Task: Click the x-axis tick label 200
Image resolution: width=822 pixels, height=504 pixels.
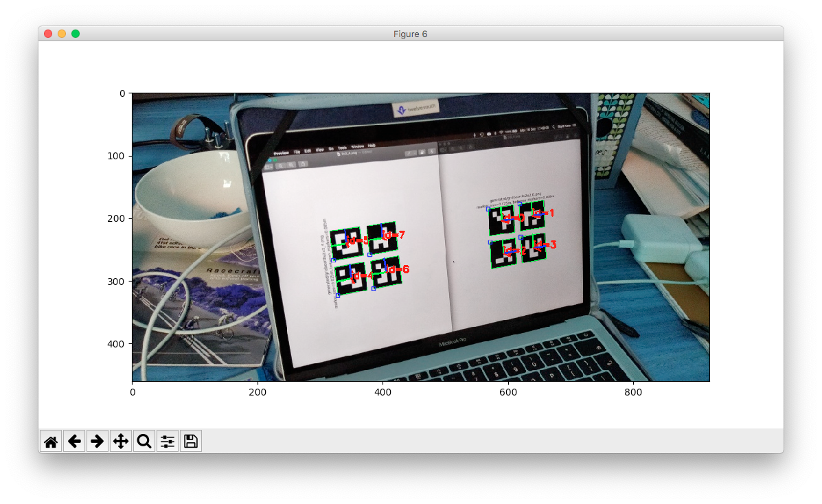Action: pyautogui.click(x=258, y=392)
